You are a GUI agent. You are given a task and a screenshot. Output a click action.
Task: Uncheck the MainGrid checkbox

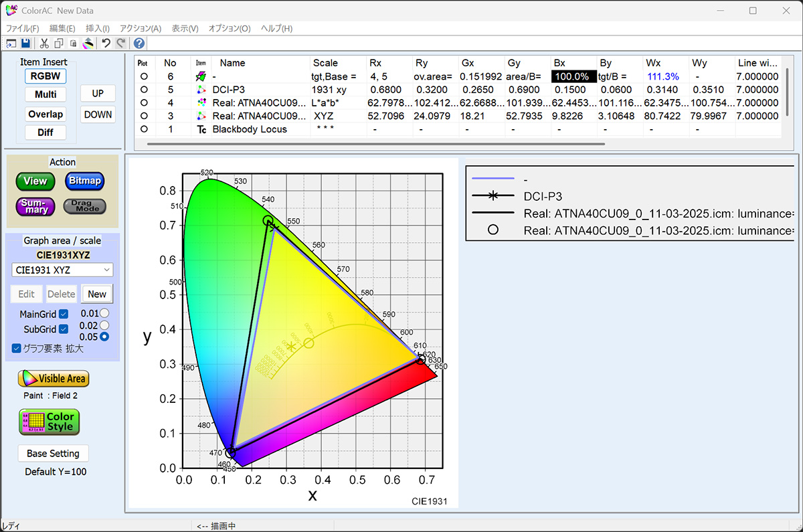(x=64, y=314)
